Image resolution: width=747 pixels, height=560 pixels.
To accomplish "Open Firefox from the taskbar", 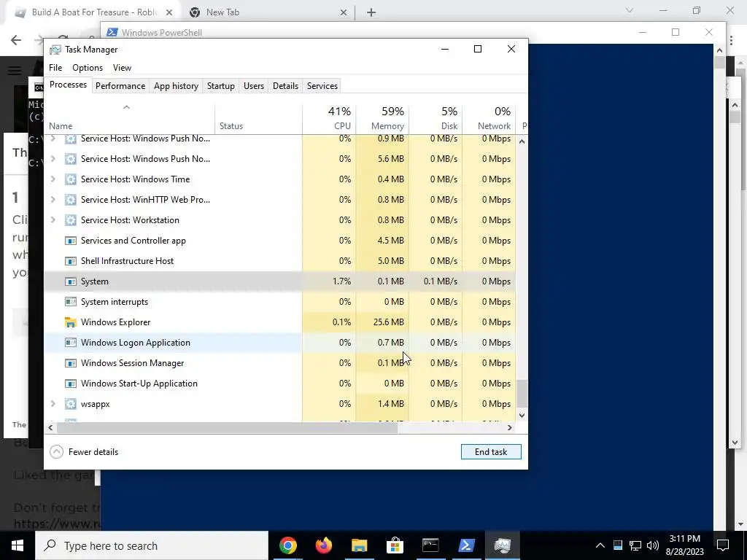I will pos(323,545).
